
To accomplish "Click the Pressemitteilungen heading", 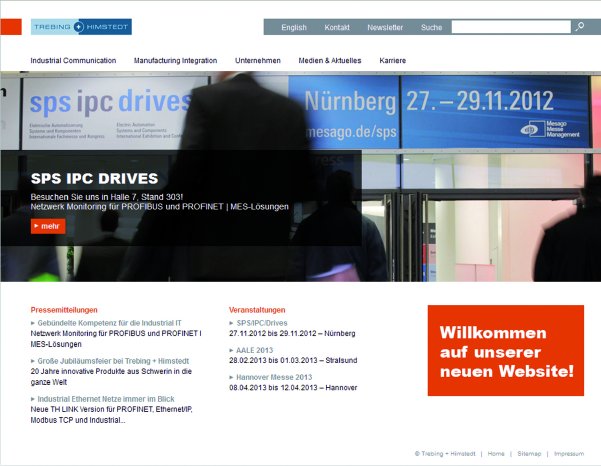I will [x=64, y=310].
